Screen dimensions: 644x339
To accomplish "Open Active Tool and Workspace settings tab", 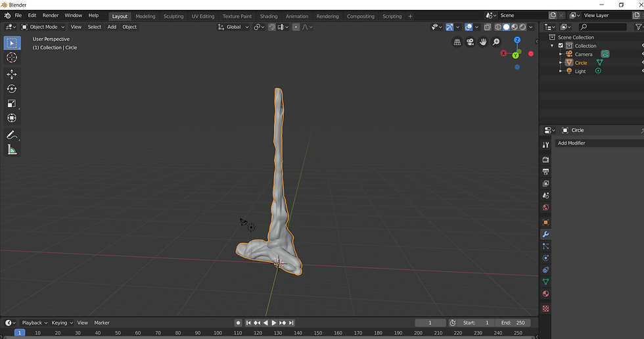I will click(545, 145).
